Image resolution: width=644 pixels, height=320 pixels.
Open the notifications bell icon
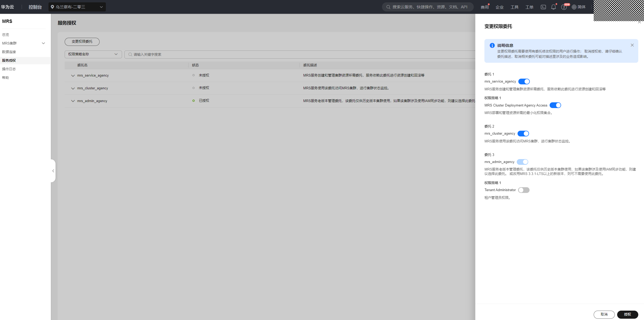pos(553,7)
